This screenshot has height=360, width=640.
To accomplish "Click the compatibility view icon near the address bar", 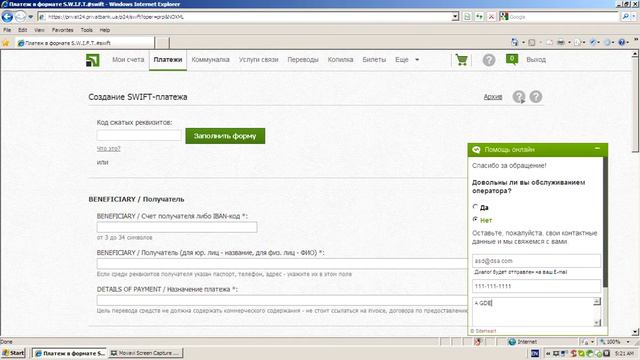I will click(x=467, y=17).
